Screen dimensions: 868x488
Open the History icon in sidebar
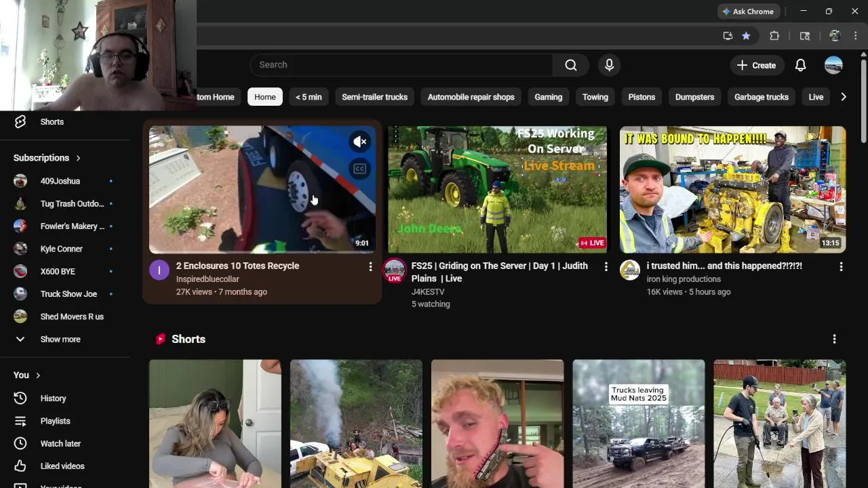(x=20, y=399)
